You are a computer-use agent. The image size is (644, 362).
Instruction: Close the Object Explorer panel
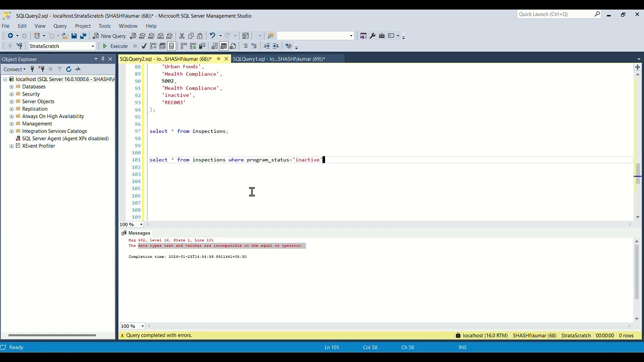coord(110,59)
